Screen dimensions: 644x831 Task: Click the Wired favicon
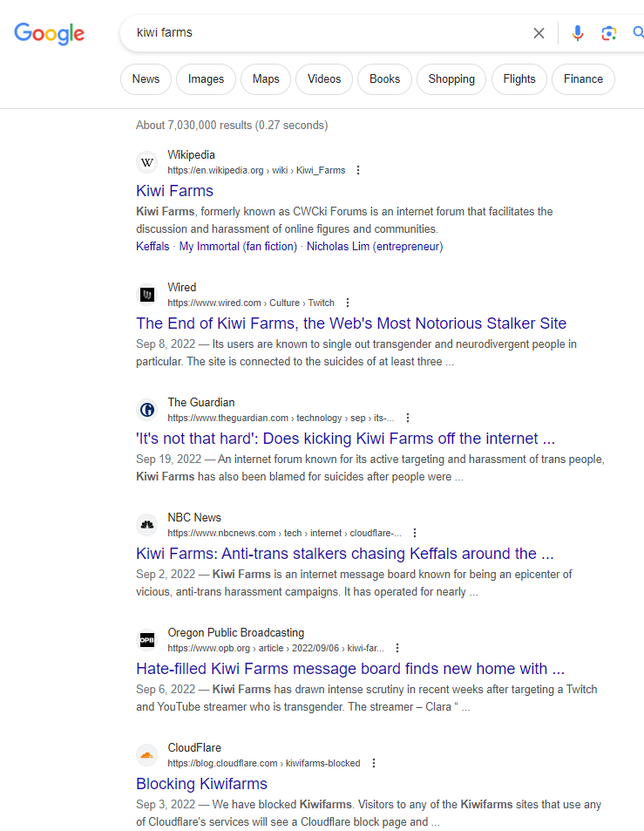(x=147, y=295)
